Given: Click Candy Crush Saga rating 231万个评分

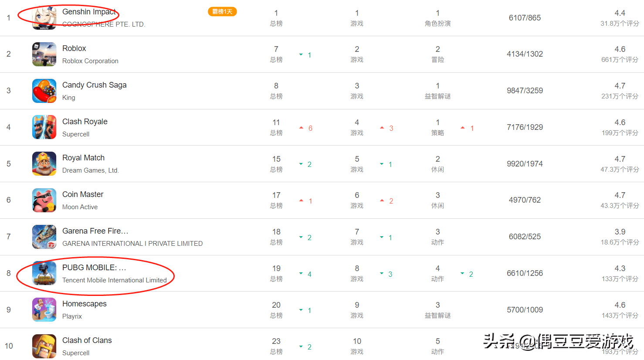Looking at the screenshot, I should point(620,96).
